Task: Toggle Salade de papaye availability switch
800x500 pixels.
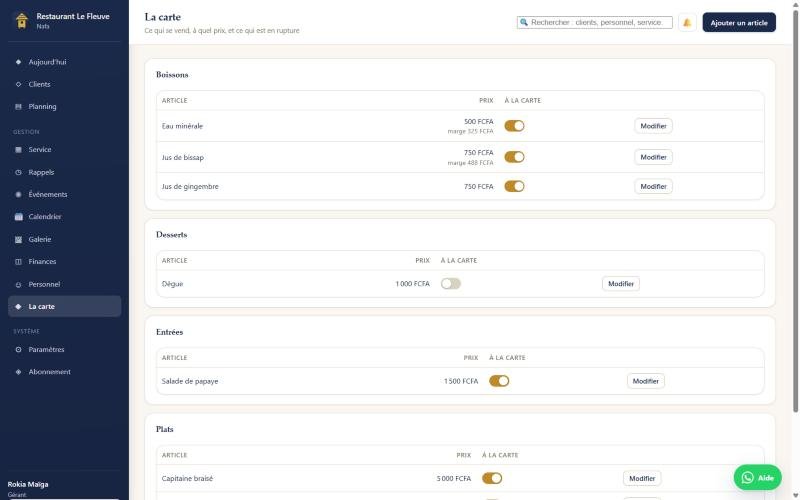Action: click(499, 381)
